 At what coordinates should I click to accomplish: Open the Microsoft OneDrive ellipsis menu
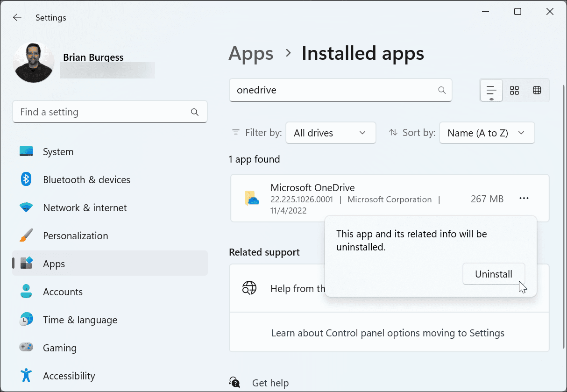(524, 198)
